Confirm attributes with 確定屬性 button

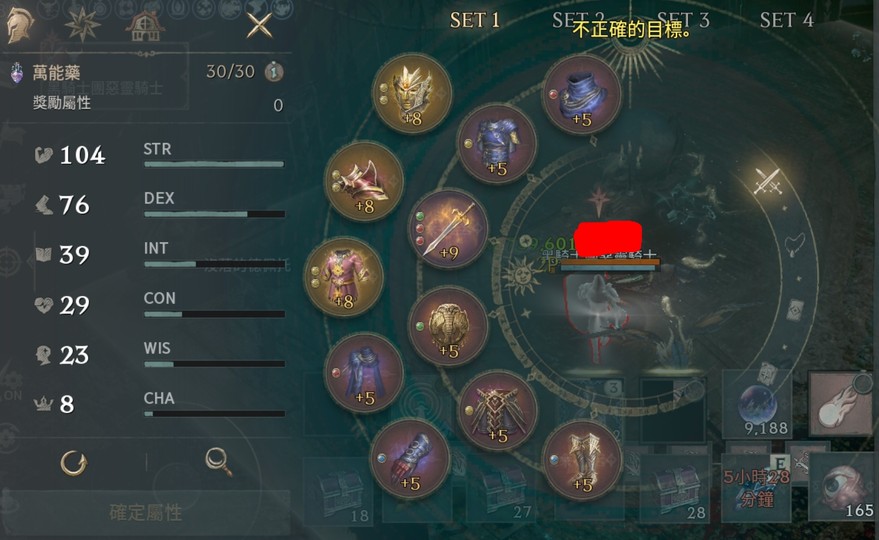146,513
